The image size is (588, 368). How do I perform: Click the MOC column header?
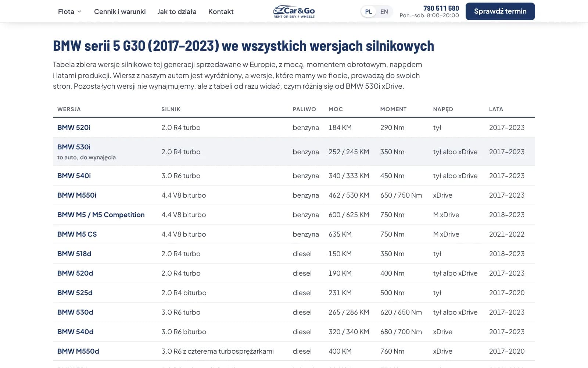tap(336, 109)
